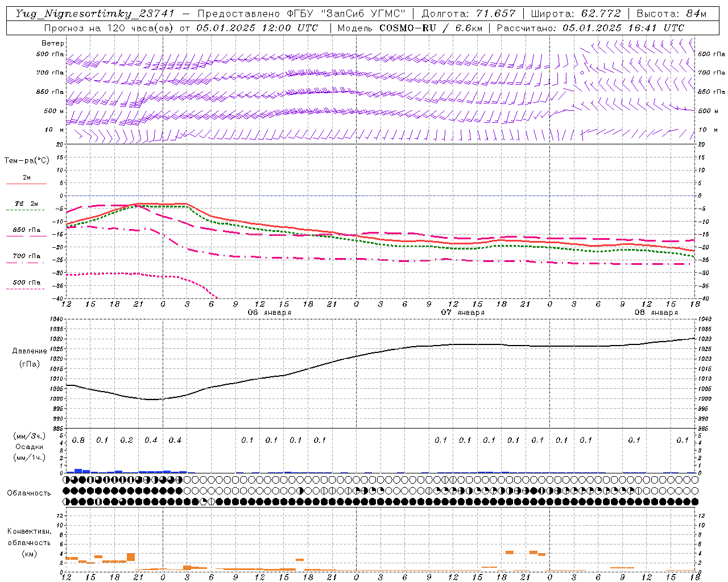This screenshot has height=582, width=728.
Task: Select the Осадки precipitation label
Action: tap(30, 447)
